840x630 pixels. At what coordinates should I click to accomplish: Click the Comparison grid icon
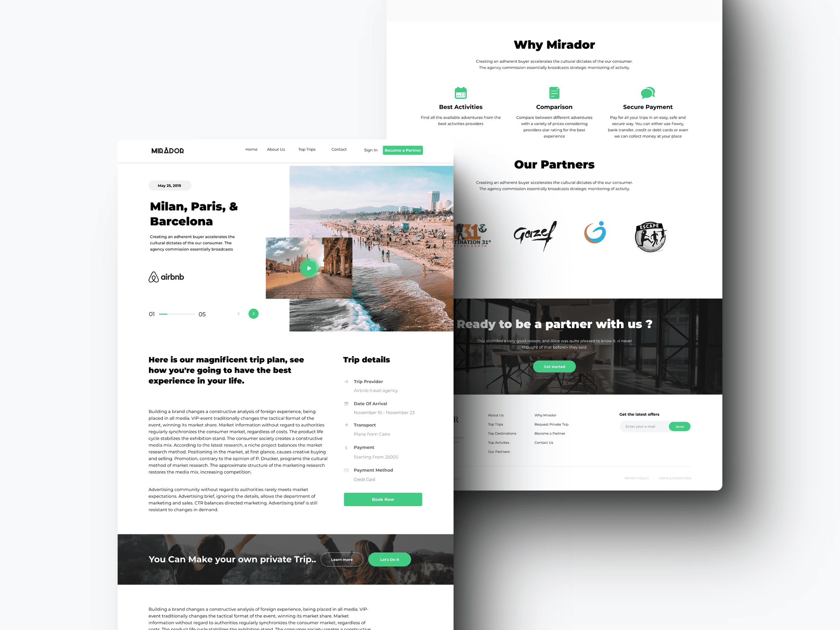tap(554, 92)
